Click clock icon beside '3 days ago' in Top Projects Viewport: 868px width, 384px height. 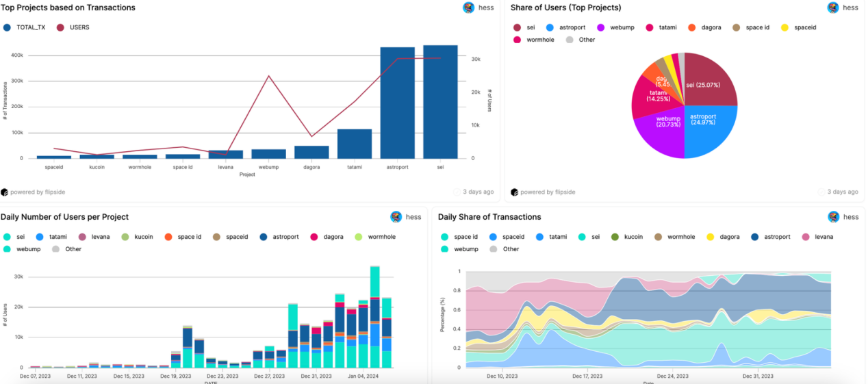point(457,192)
